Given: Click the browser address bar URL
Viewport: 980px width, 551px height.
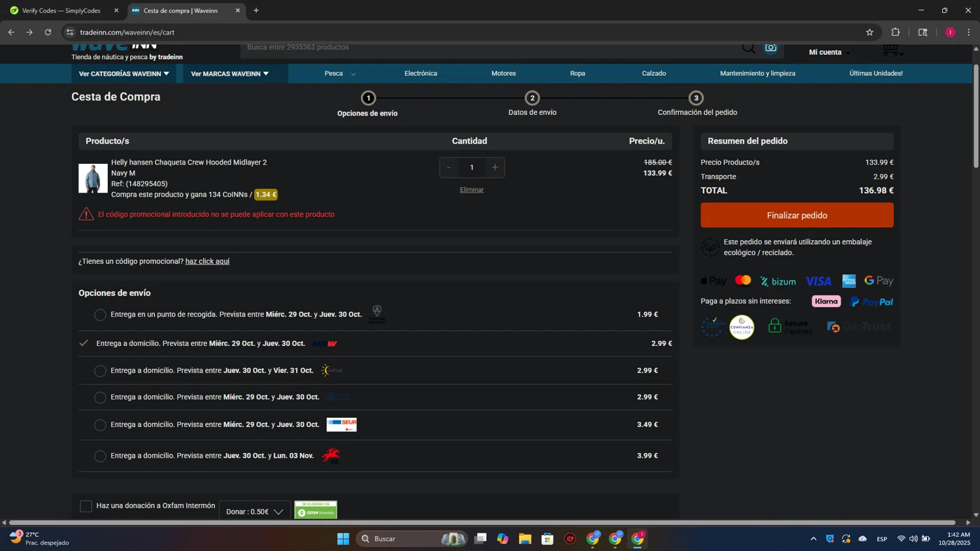Looking at the screenshot, I should pos(127,32).
